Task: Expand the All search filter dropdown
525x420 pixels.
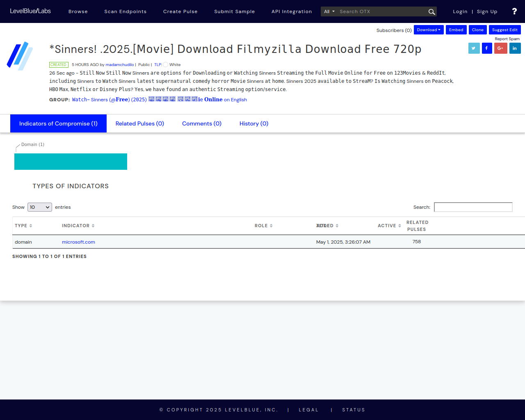Action: coord(329,11)
